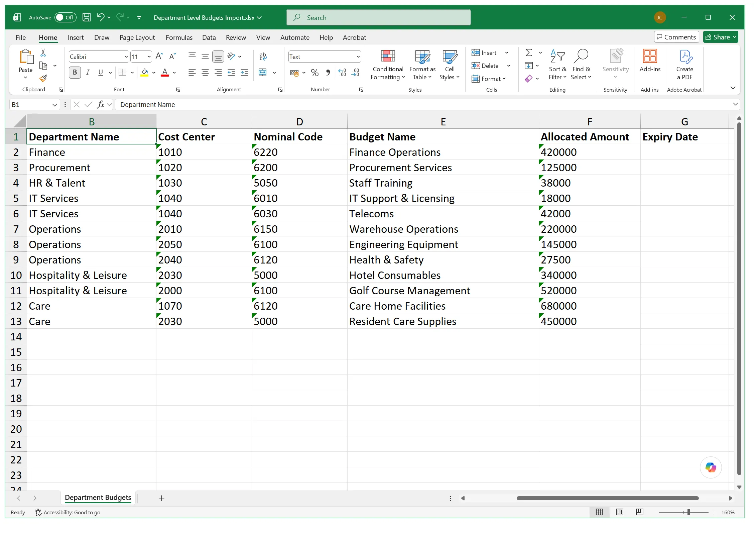756x535 pixels.
Task: Open the Font Color dropdown arrow
Action: [174, 73]
